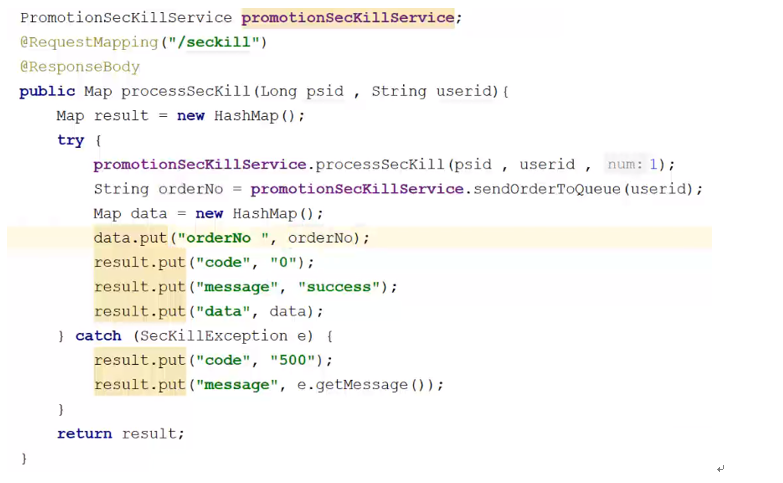Screen dimensions: 783x483
Task: Click the "success" string literal
Action: 339,287
